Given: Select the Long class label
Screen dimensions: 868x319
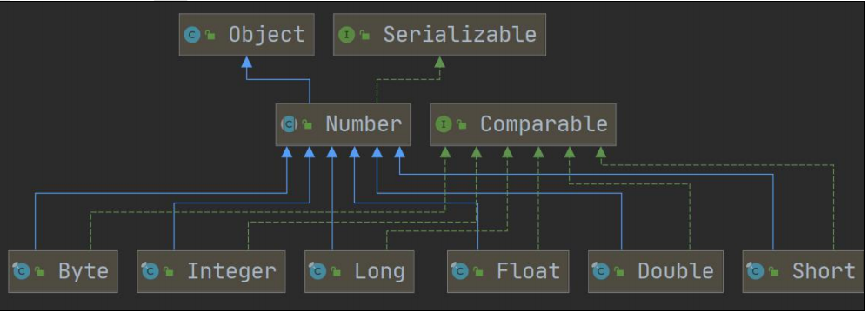Looking at the screenshot, I should [x=379, y=272].
